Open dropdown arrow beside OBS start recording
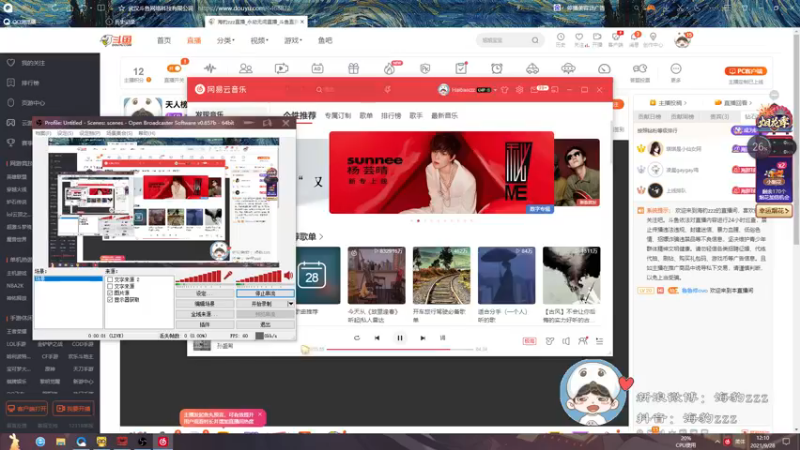Screen dimensions: 800x450 (x=291, y=304)
